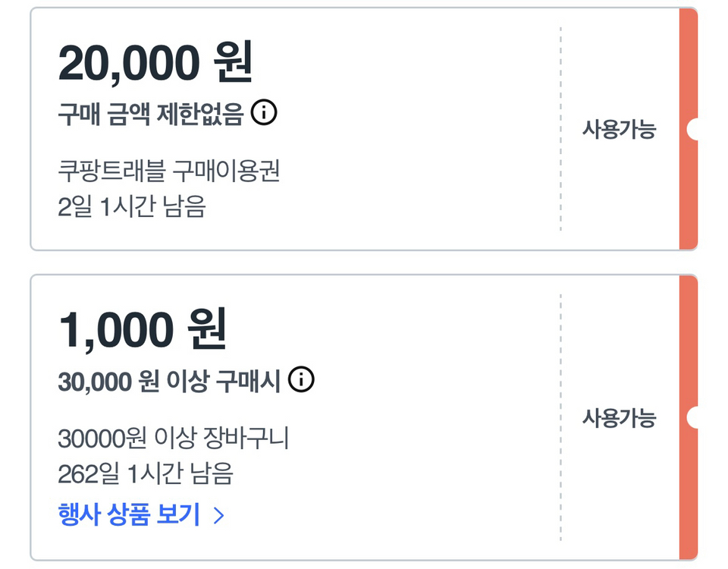Tap 사용가능 on the 1,000 원 coupon
The width and height of the screenshot is (728, 569).
(618, 418)
